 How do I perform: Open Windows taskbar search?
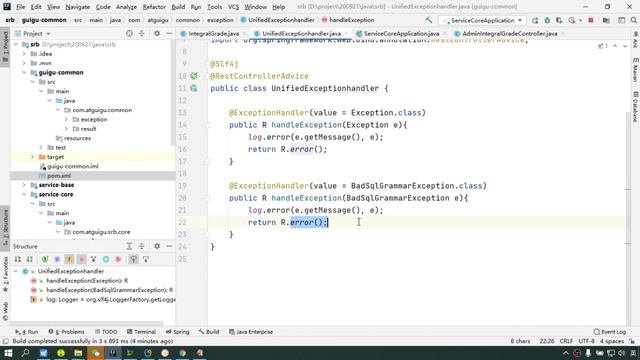25,353
